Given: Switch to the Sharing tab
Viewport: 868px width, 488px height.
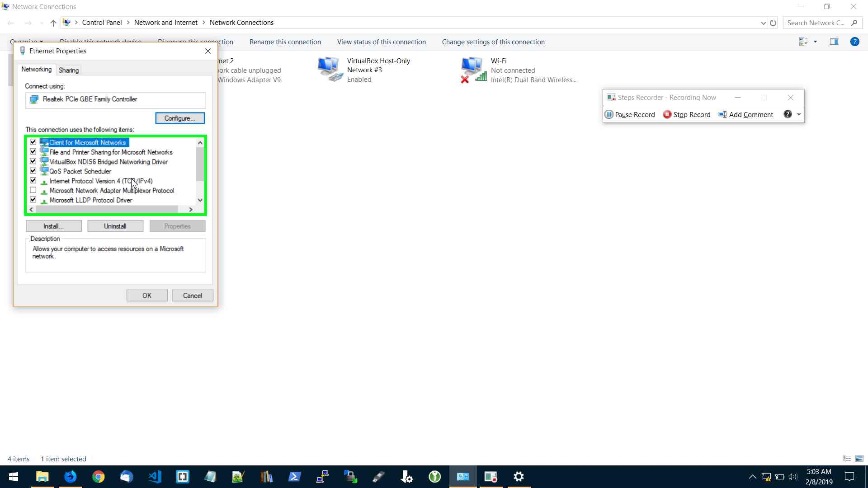Looking at the screenshot, I should (69, 70).
